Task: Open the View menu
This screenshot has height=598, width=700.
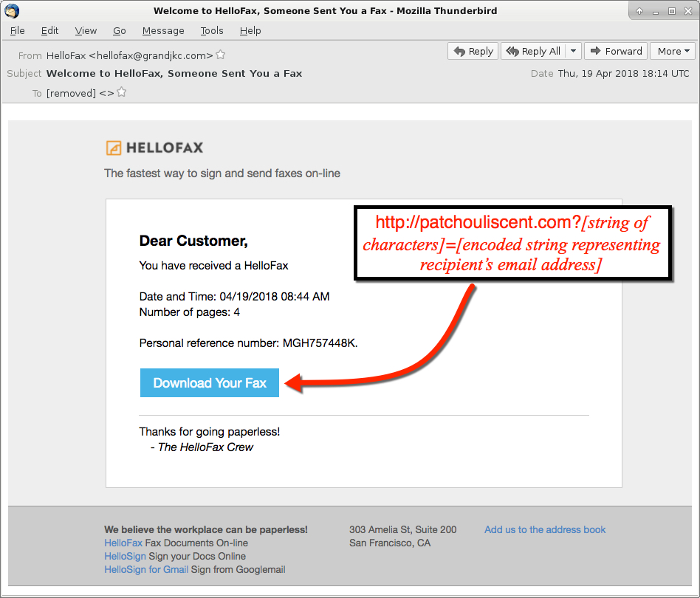Action: coord(86,30)
